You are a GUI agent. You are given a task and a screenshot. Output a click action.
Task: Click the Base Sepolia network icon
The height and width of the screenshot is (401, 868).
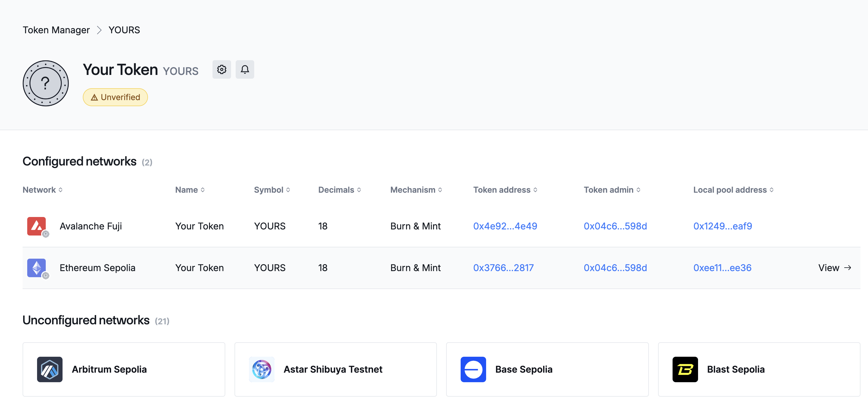pos(473,369)
